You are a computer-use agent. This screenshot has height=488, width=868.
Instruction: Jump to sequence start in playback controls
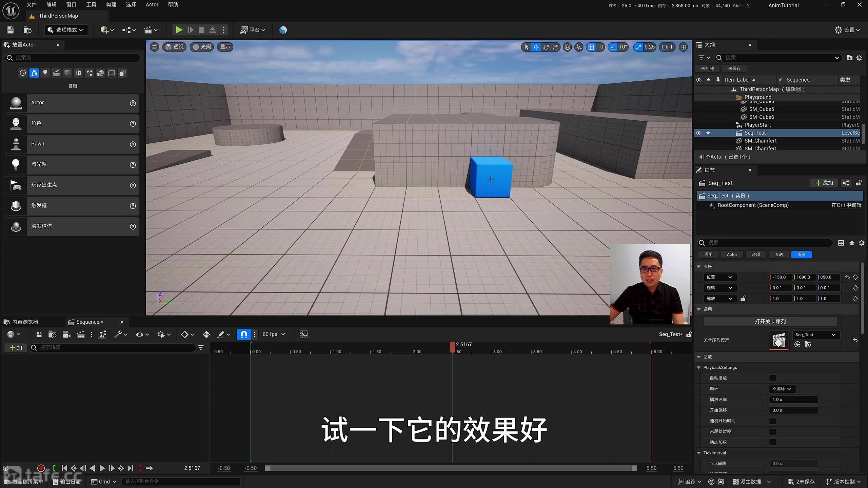pyautogui.click(x=64, y=468)
